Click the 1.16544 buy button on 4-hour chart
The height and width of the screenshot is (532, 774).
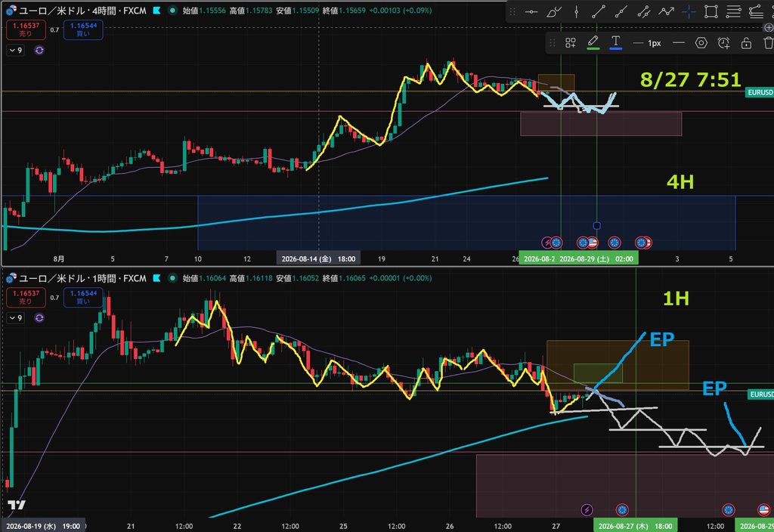(83, 29)
